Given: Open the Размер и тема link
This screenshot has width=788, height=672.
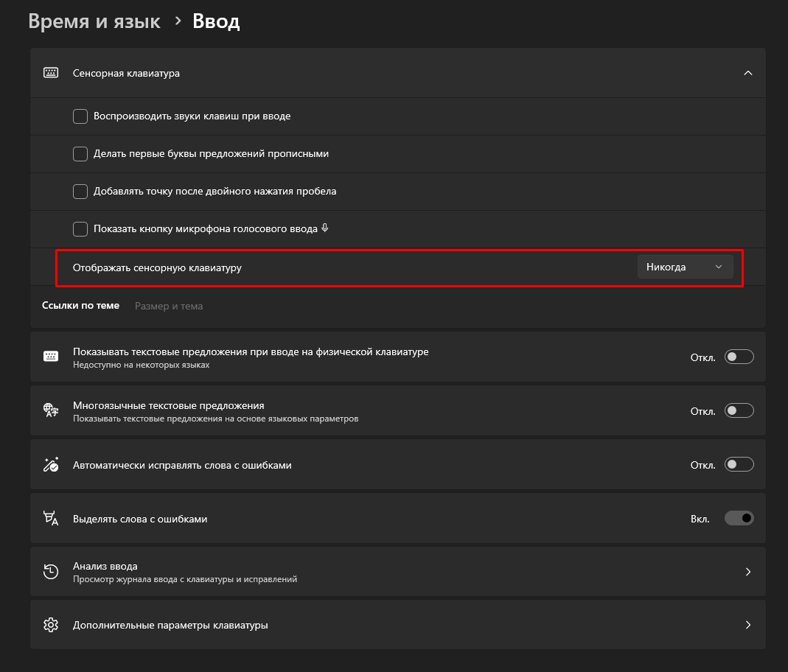Looking at the screenshot, I should tap(169, 306).
